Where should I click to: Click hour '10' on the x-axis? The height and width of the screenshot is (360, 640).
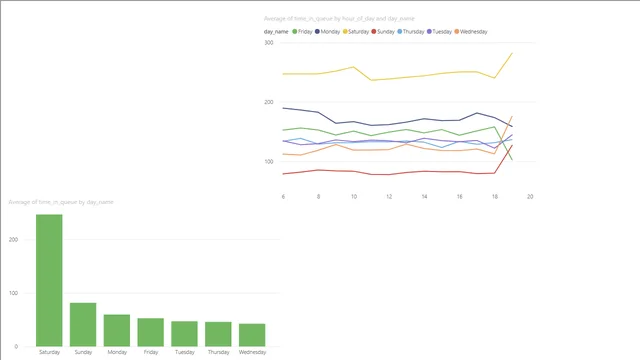coord(354,197)
